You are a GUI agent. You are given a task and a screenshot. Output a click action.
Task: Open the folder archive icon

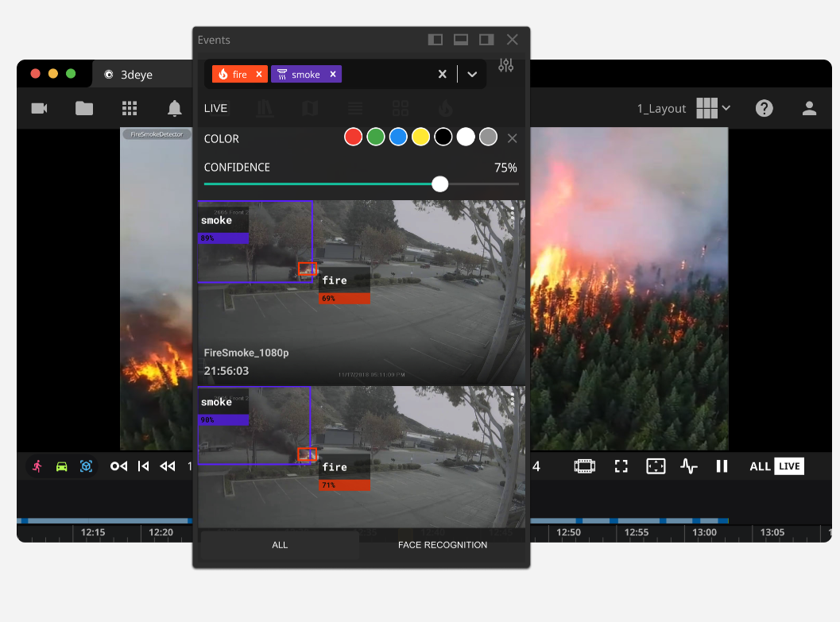[x=84, y=108]
